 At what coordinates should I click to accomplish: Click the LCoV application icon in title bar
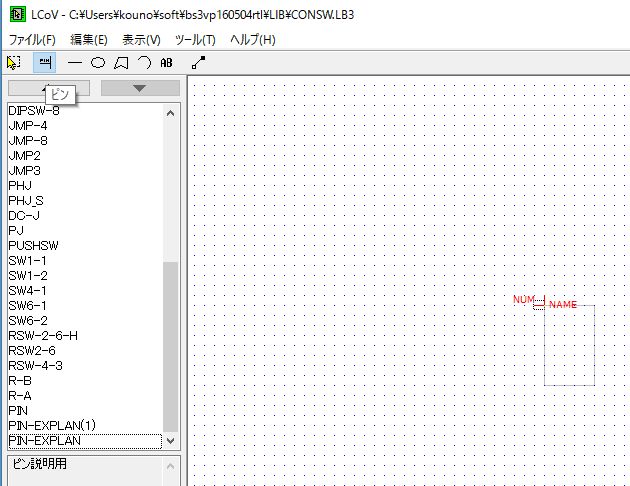tap(17, 14)
